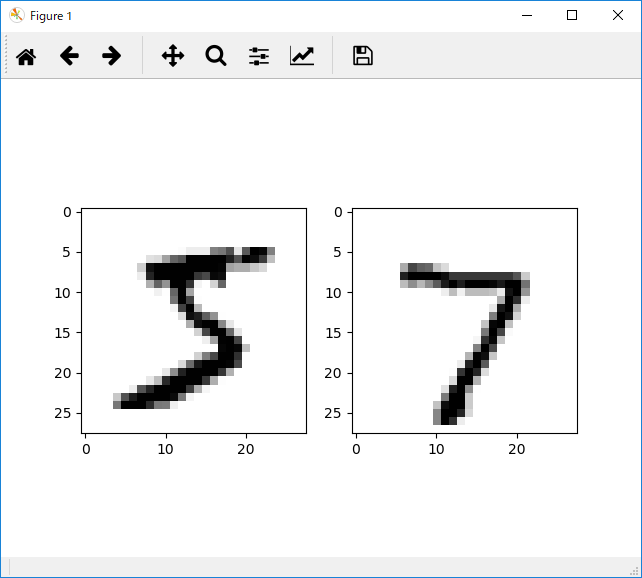Click the y-axis label 5 on the left subplot
The height and width of the screenshot is (578, 642).
point(67,253)
